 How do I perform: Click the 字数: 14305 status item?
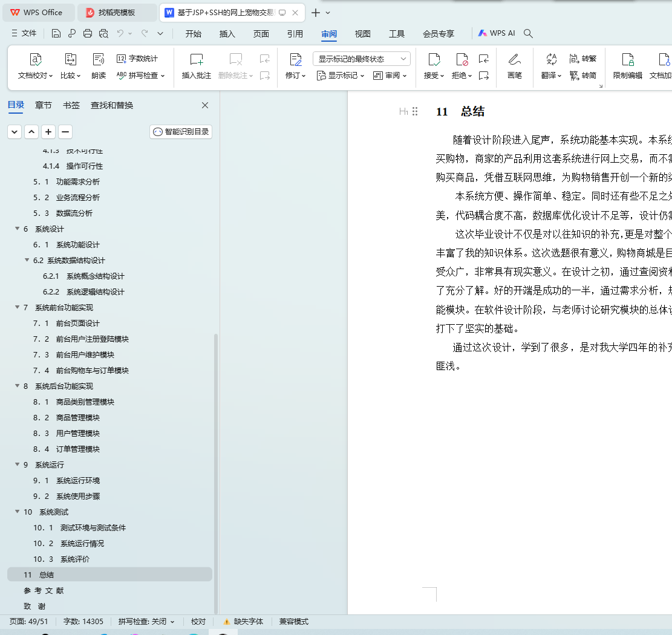pos(83,621)
